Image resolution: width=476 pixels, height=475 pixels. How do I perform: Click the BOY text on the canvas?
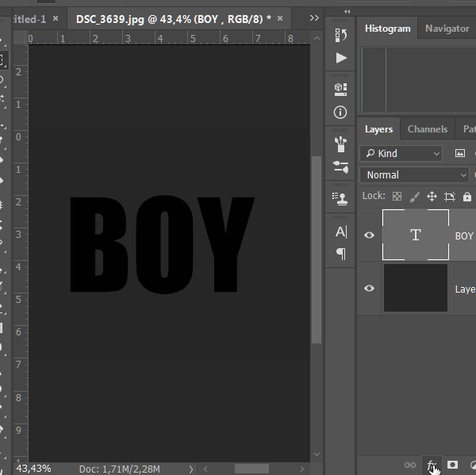pos(163,244)
